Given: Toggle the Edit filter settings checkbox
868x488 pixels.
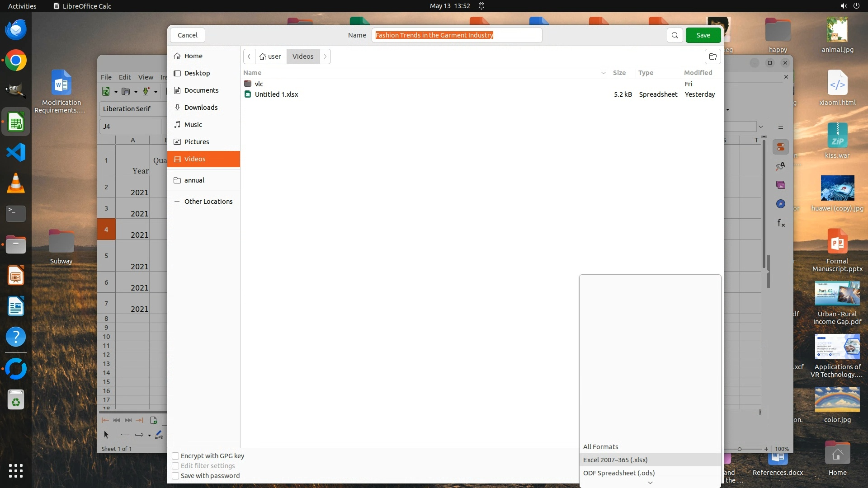Looking at the screenshot, I should (x=175, y=466).
